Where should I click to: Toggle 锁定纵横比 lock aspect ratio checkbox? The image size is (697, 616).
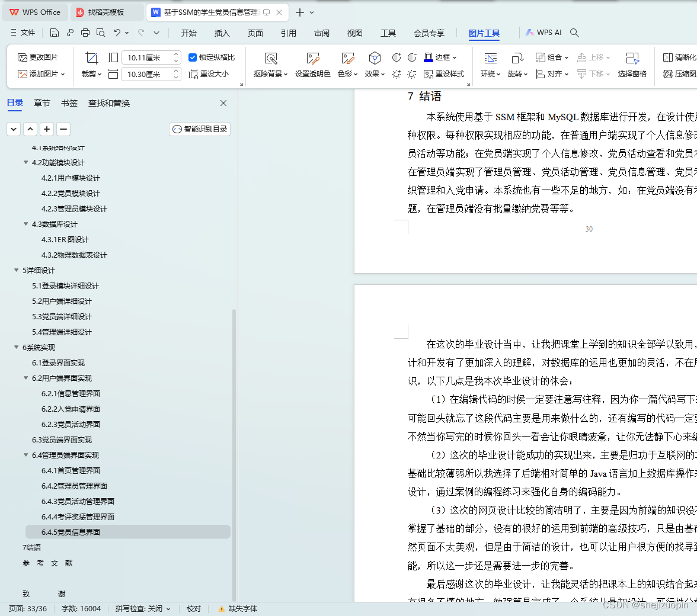pyautogui.click(x=193, y=57)
